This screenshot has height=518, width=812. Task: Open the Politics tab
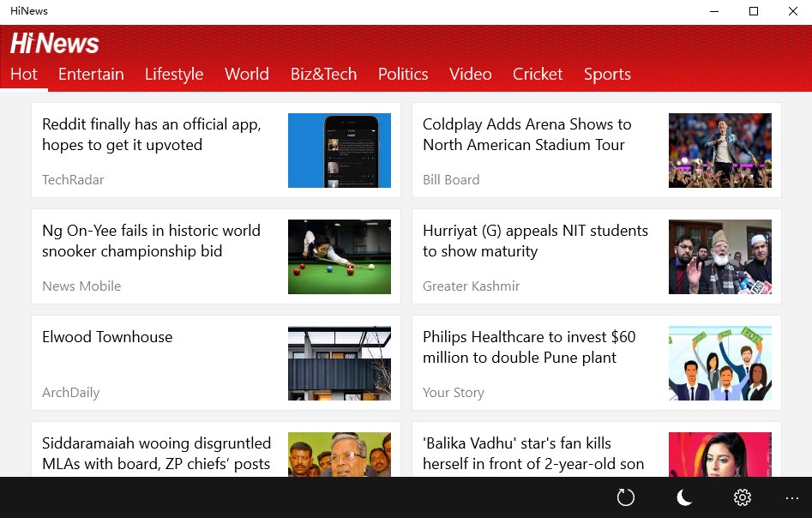[403, 74]
